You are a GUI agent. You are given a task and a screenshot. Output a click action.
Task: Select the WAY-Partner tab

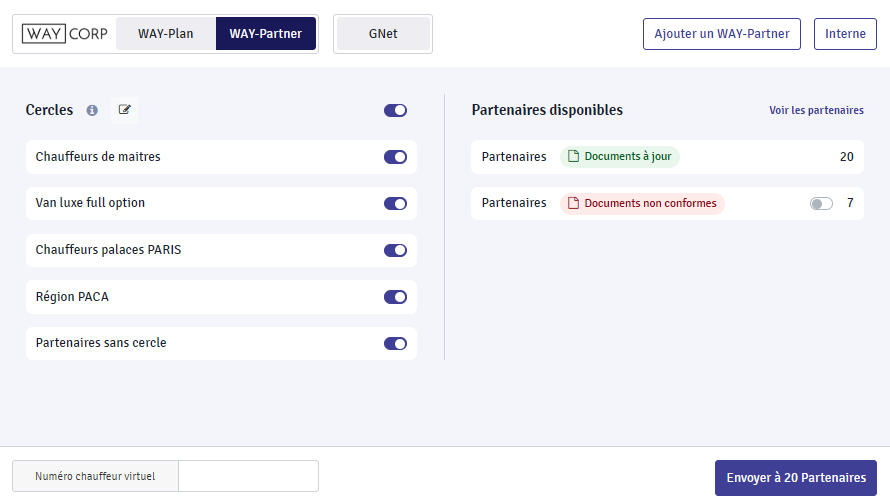266,34
